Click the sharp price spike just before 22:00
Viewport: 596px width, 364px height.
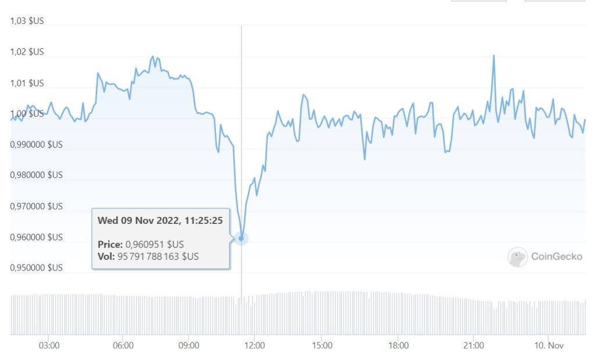tap(494, 56)
